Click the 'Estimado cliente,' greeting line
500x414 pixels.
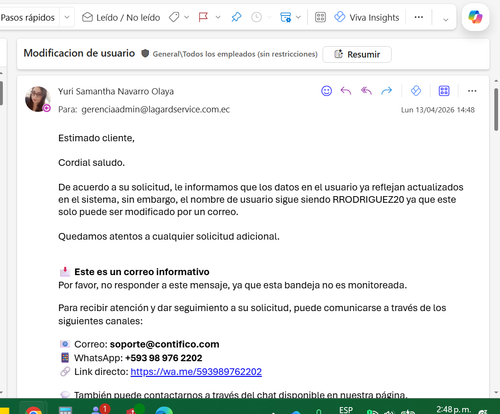[96, 138]
